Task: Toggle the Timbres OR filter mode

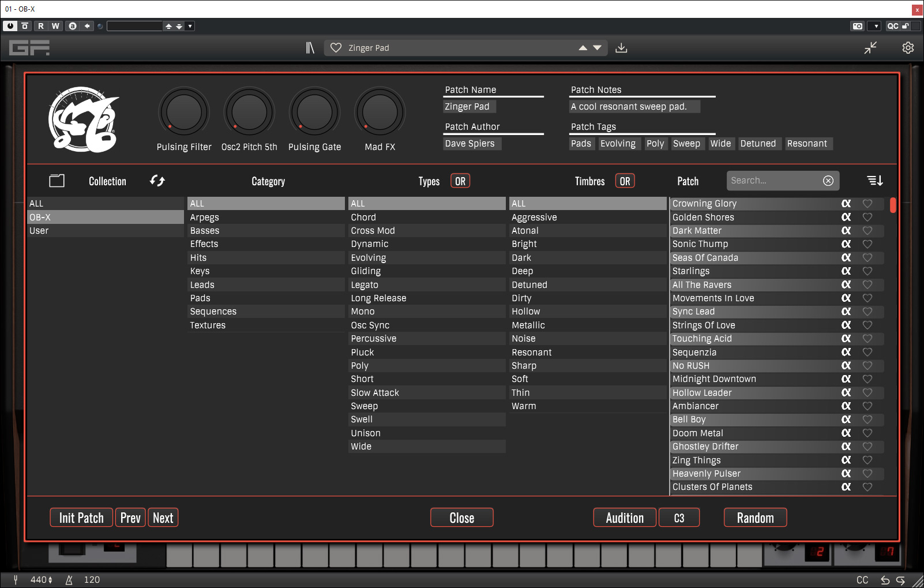Action: 625,181
